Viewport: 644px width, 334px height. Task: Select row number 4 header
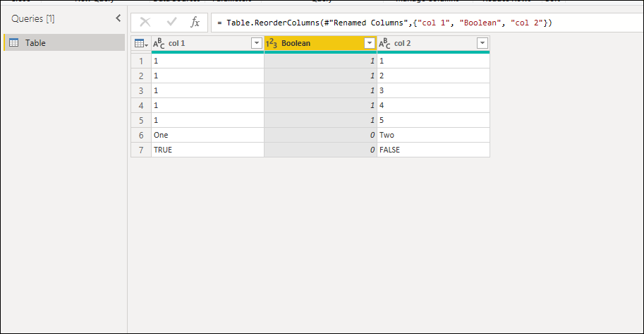pos(141,105)
